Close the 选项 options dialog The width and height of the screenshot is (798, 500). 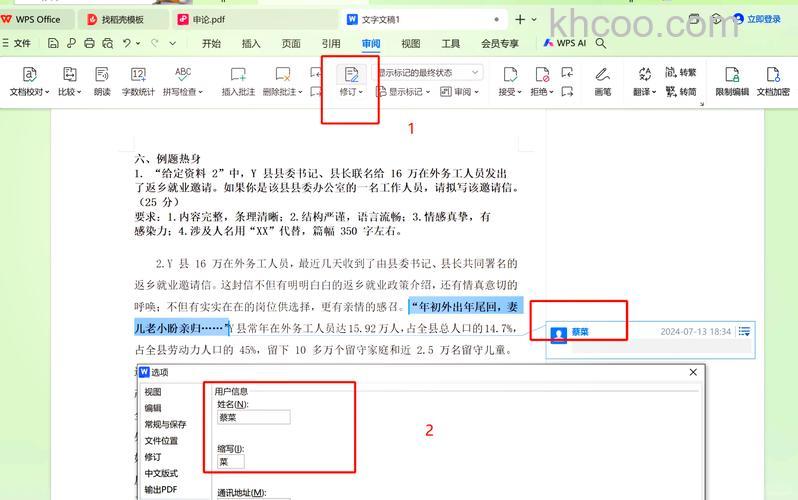693,372
